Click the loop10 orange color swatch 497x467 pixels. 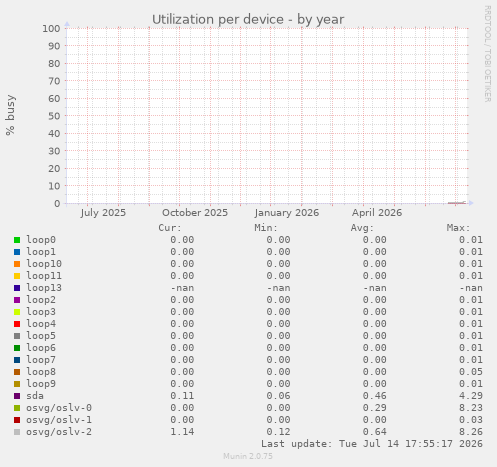coord(17,264)
